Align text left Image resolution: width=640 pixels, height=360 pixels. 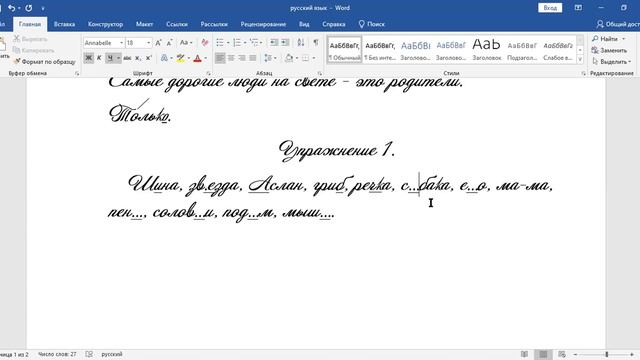click(220, 58)
